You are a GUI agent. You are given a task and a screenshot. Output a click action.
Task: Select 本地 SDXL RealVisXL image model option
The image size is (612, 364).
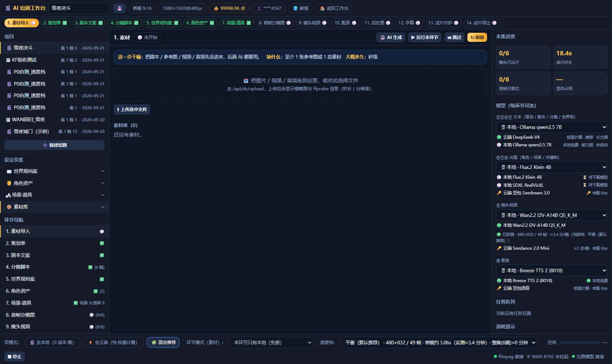tap(552, 185)
